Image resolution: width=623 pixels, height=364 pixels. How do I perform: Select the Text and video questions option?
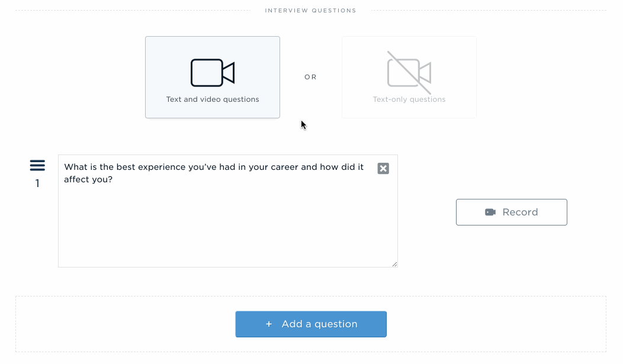(213, 77)
